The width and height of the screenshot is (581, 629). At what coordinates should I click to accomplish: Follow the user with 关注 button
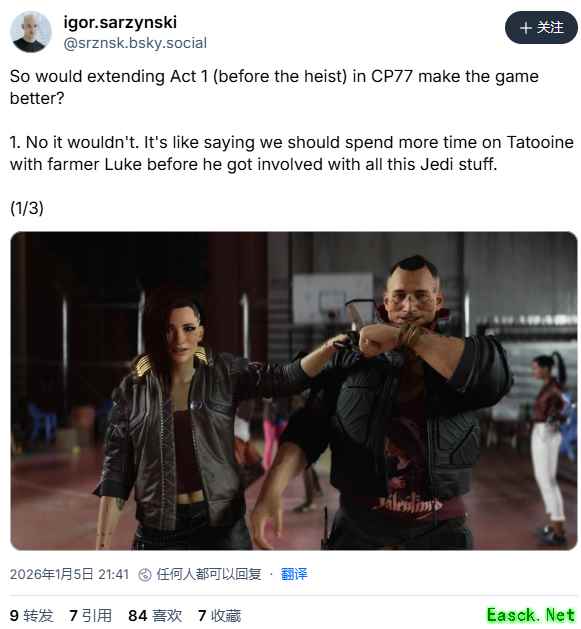click(x=541, y=28)
